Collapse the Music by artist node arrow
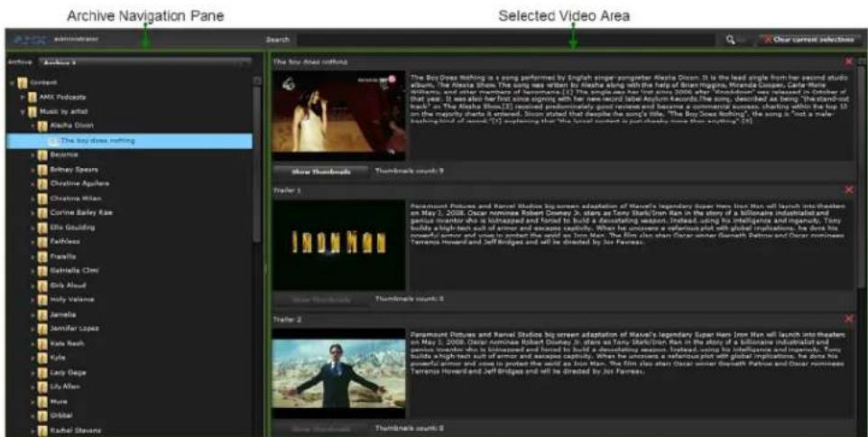 (23, 112)
